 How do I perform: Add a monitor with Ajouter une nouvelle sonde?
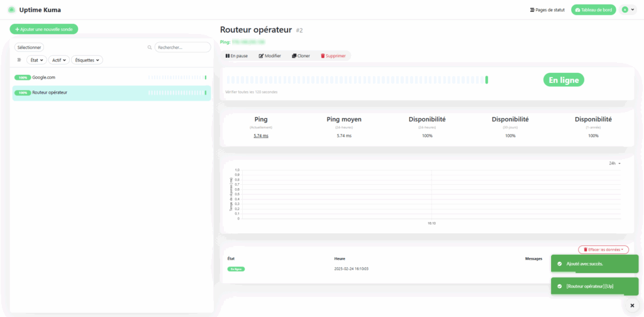(44, 30)
